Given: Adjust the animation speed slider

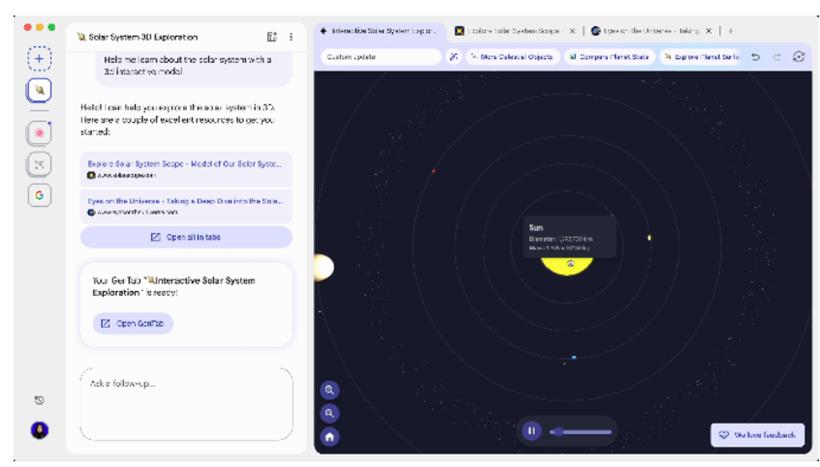Looking at the screenshot, I should pos(580,431).
